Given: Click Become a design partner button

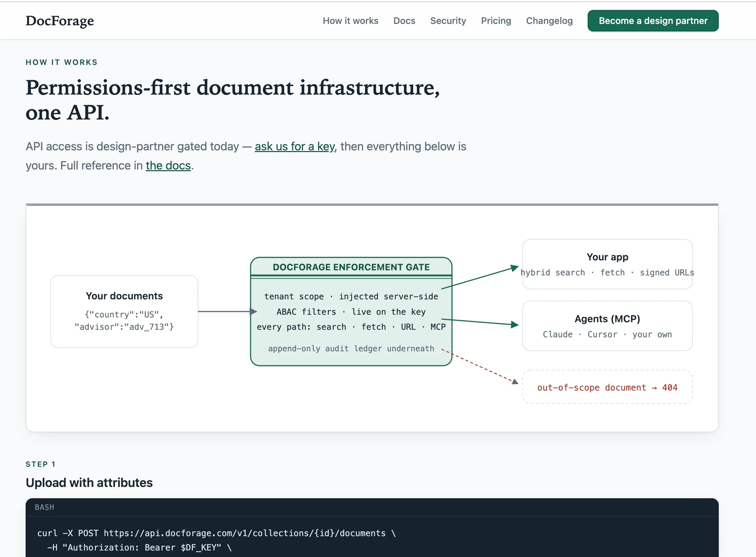Looking at the screenshot, I should tap(653, 21).
